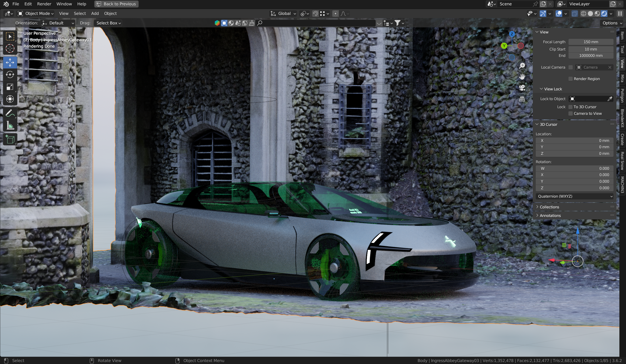Viewport: 626px width, 364px height.
Task: Select the Add Cube tool
Action: click(x=10, y=139)
